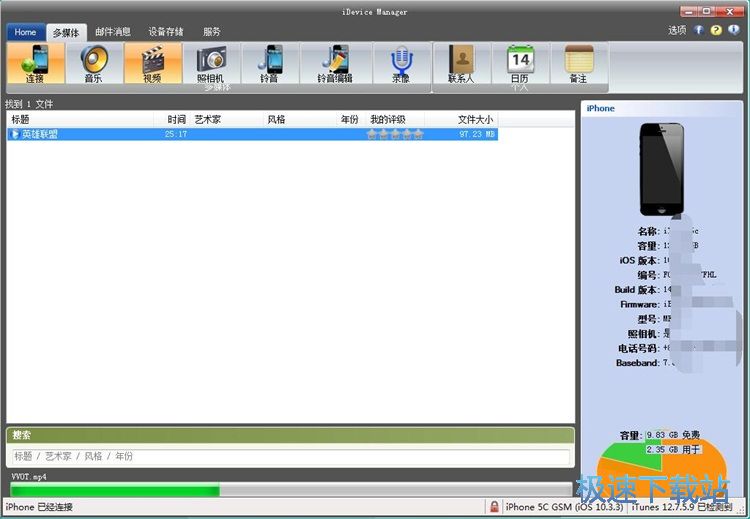The height and width of the screenshot is (519, 750).
Task: Select the 英雄联盟 video row
Action: point(253,134)
